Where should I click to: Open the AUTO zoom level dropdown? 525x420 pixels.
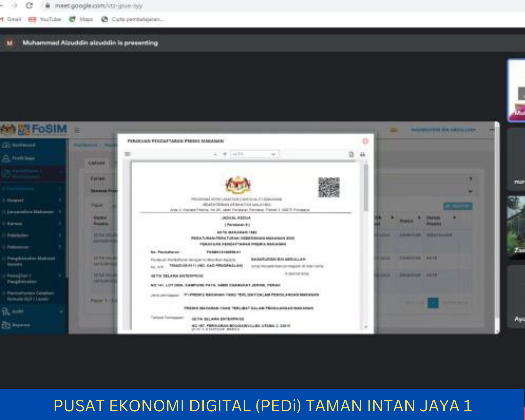pyautogui.click(x=254, y=154)
